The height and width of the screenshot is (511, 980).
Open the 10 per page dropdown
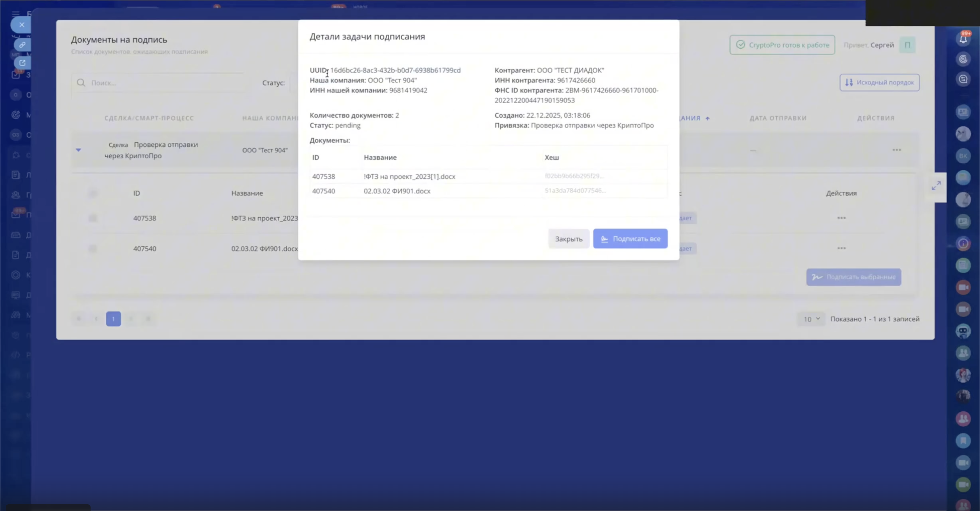pyautogui.click(x=811, y=319)
